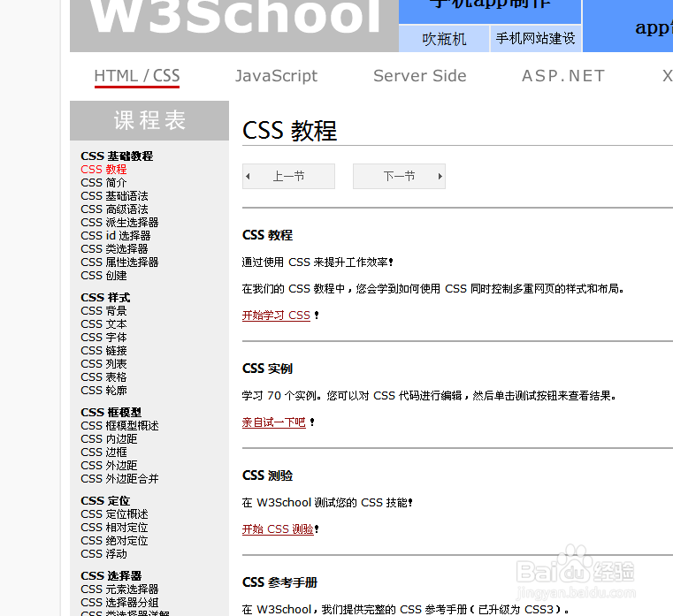Click the 上一节 previous button
The image size is (673, 616).
pos(288,176)
